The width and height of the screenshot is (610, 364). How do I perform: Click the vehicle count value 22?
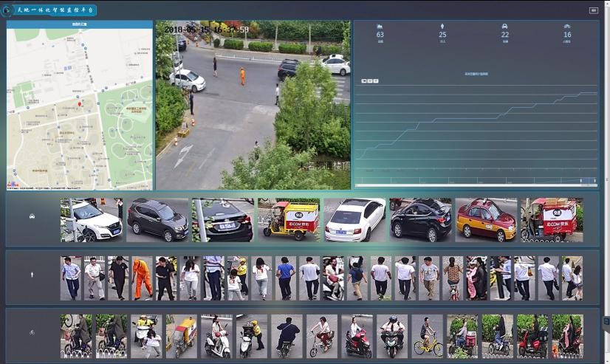tap(505, 35)
